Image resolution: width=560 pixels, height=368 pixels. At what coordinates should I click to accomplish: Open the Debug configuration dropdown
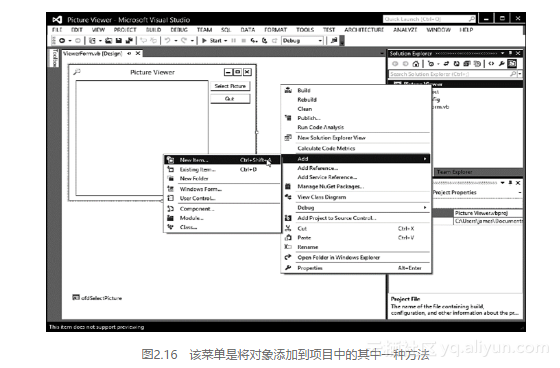(320, 41)
